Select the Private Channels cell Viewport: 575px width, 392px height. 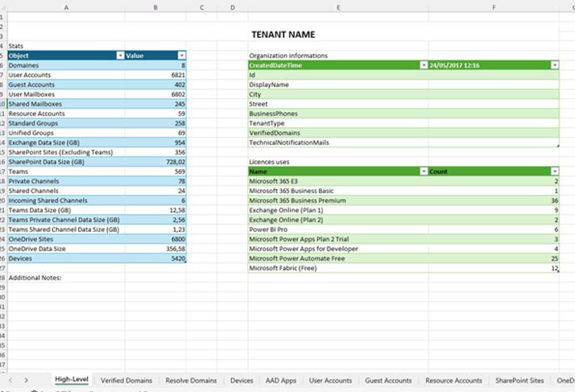66,181
